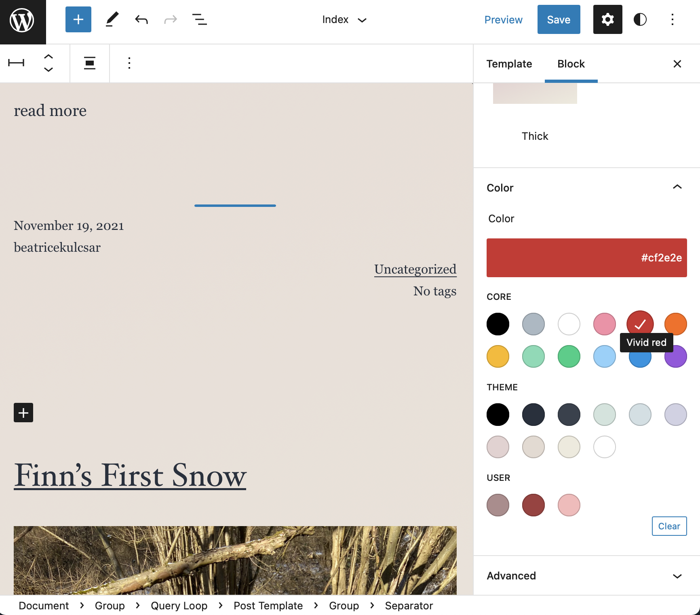Open the document overview list view
The height and width of the screenshot is (615, 700).
click(x=199, y=19)
